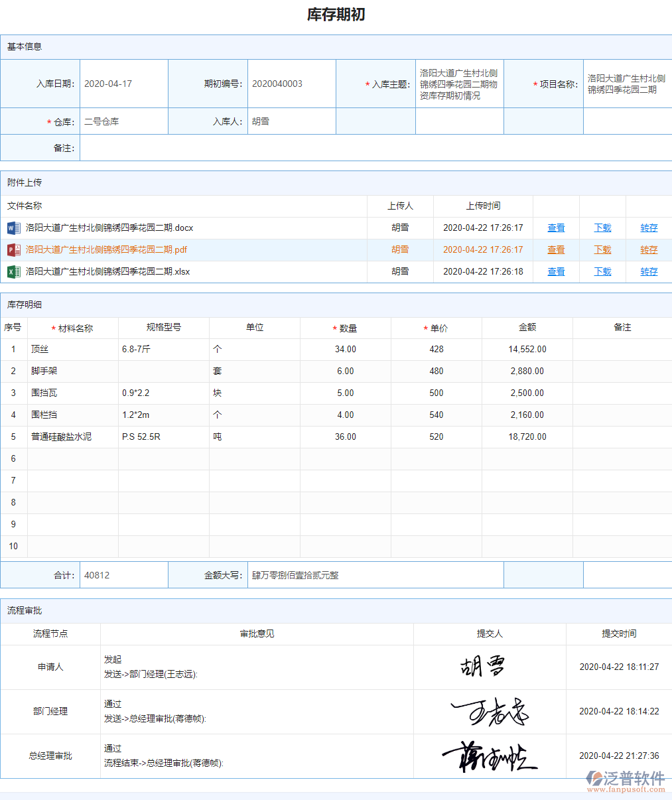Click 转存 for the xlsx attachment
Screen dimensions: 672x800
[x=649, y=272]
